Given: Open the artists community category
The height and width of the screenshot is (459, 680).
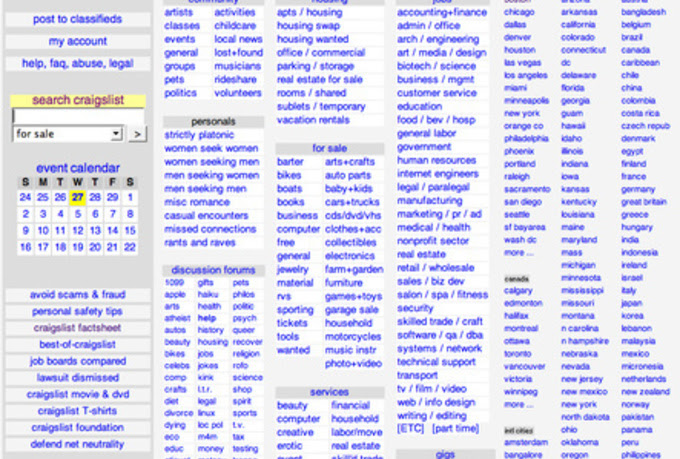Looking at the screenshot, I should coord(178,12).
